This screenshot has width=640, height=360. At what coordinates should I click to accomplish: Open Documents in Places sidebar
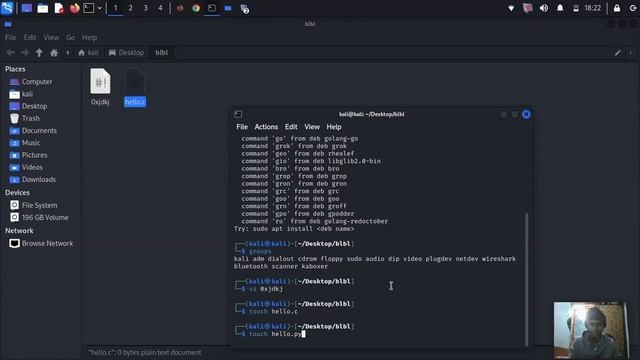point(39,131)
